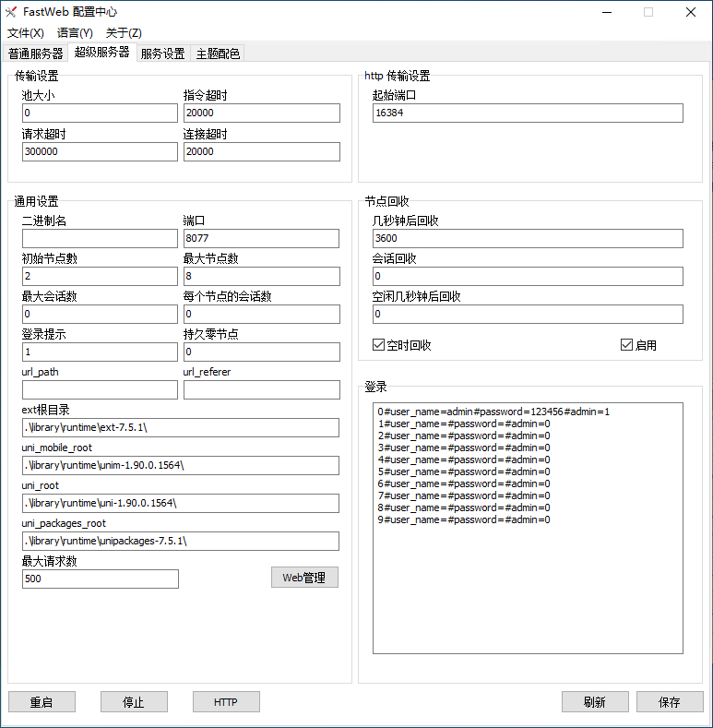Click the FastWeb app icon in title bar
The width and height of the screenshot is (713, 728).
point(11,12)
